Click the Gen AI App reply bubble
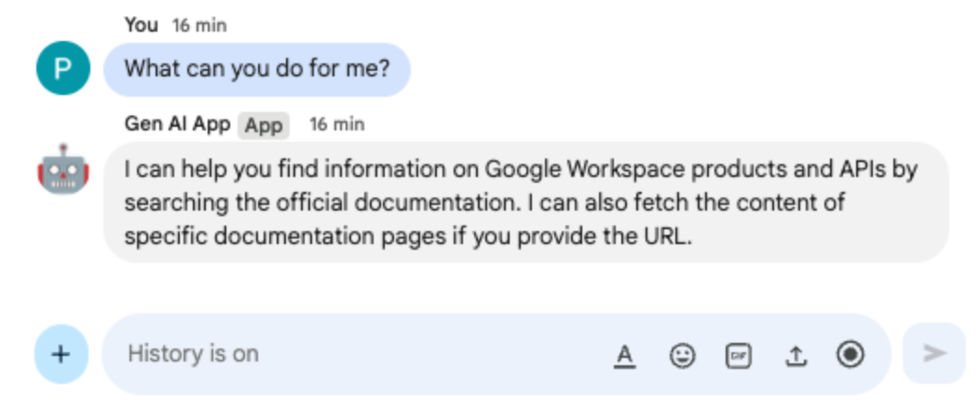The width and height of the screenshot is (980, 410). [526, 202]
